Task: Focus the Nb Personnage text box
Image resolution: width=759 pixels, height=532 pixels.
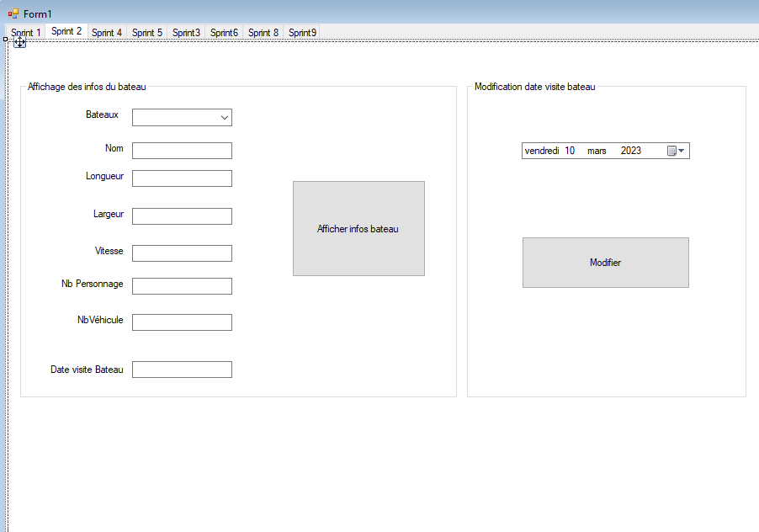Action: click(x=182, y=286)
